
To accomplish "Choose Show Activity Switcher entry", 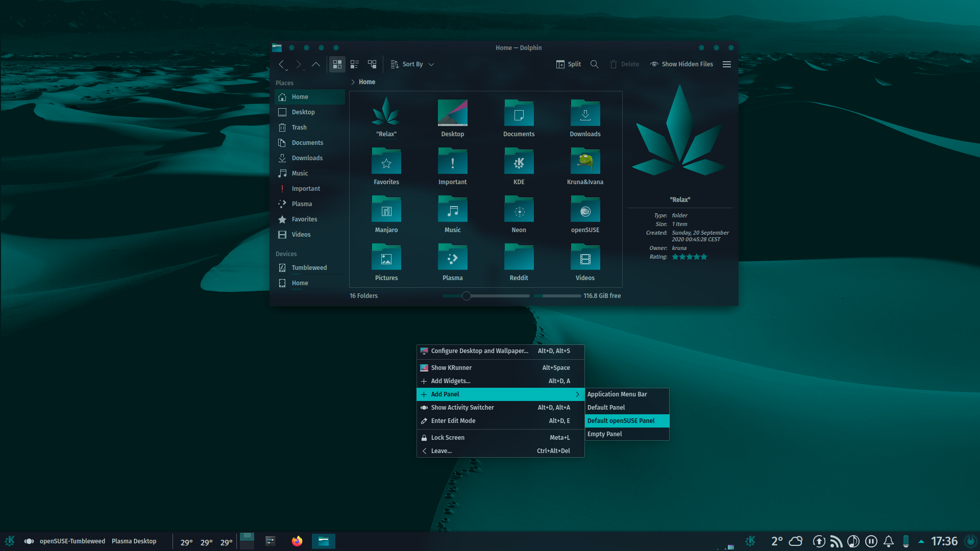I will click(501, 408).
